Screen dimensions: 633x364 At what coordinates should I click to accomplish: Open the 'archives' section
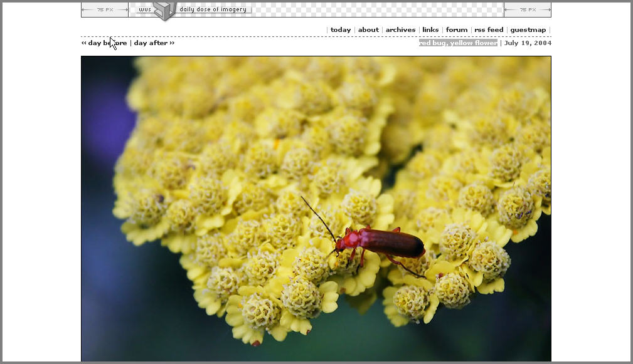[x=400, y=30]
